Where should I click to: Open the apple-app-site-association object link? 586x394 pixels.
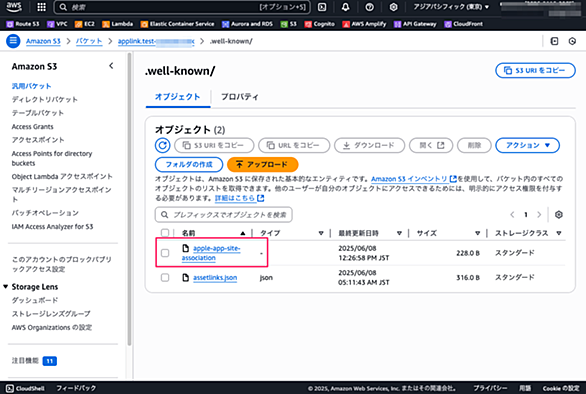pos(211,253)
